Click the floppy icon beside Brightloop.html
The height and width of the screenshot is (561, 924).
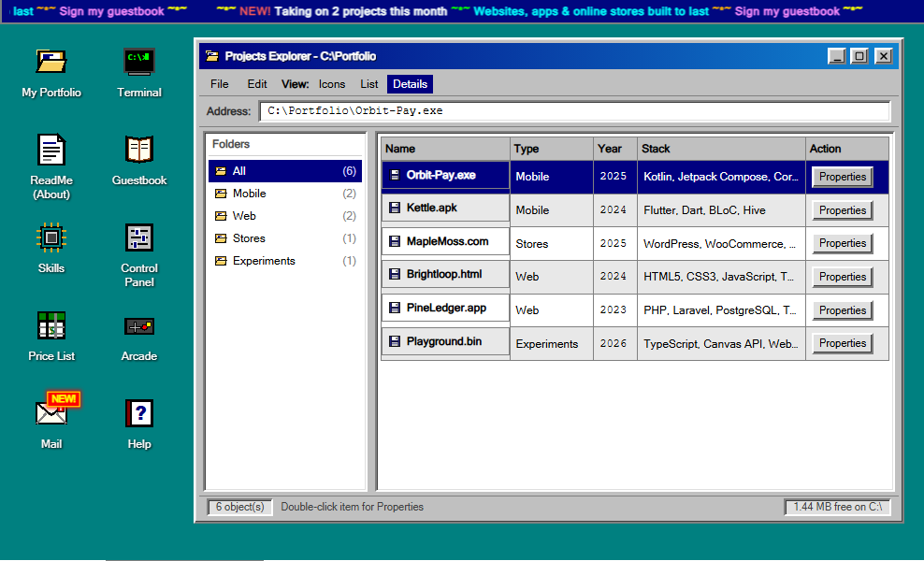pyautogui.click(x=395, y=274)
